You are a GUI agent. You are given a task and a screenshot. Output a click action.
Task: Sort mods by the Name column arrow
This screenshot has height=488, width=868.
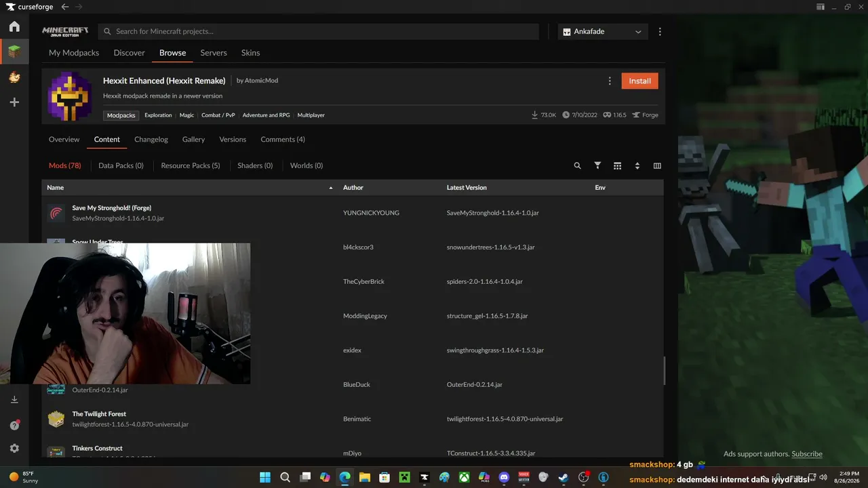331,188
